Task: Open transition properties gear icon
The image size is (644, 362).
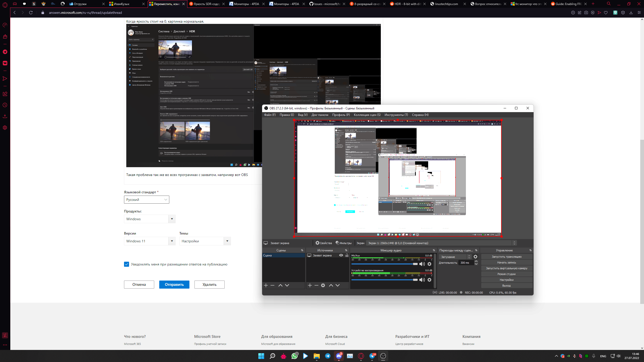Action: pyautogui.click(x=475, y=257)
